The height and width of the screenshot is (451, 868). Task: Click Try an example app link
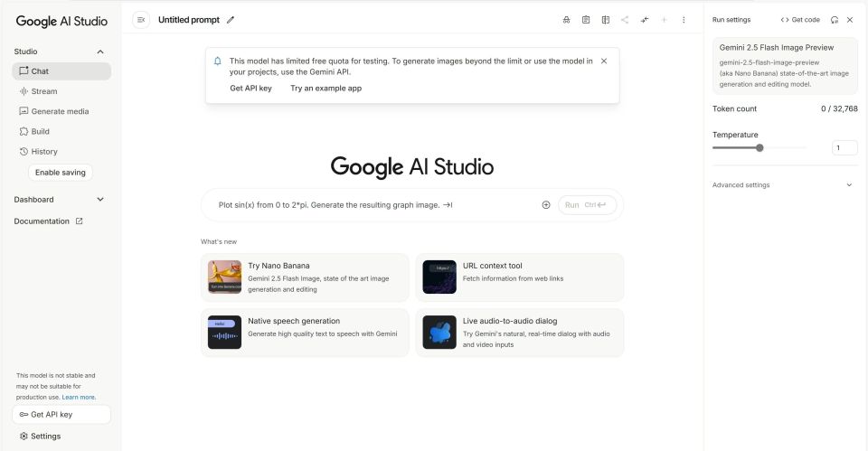coord(326,88)
